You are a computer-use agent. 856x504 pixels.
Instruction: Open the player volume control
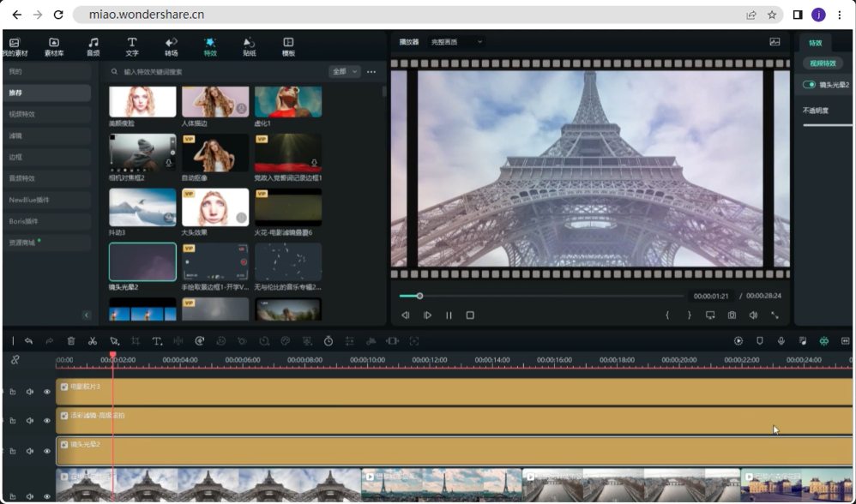[753, 315]
